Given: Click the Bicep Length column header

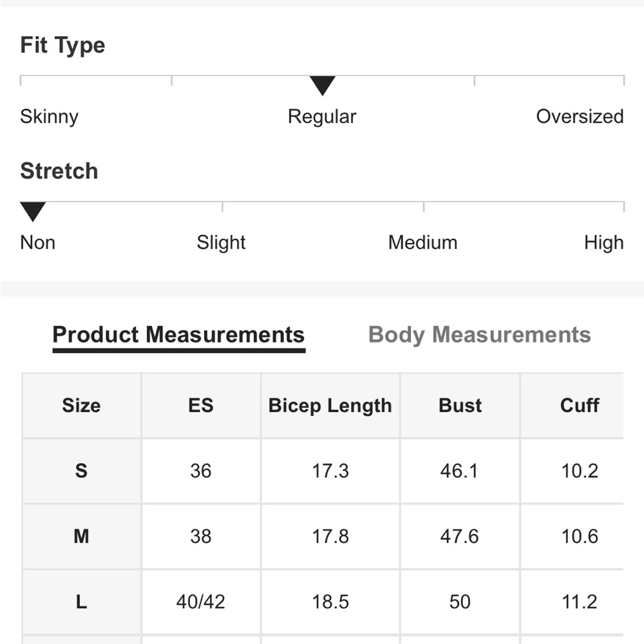Looking at the screenshot, I should coord(330,405).
